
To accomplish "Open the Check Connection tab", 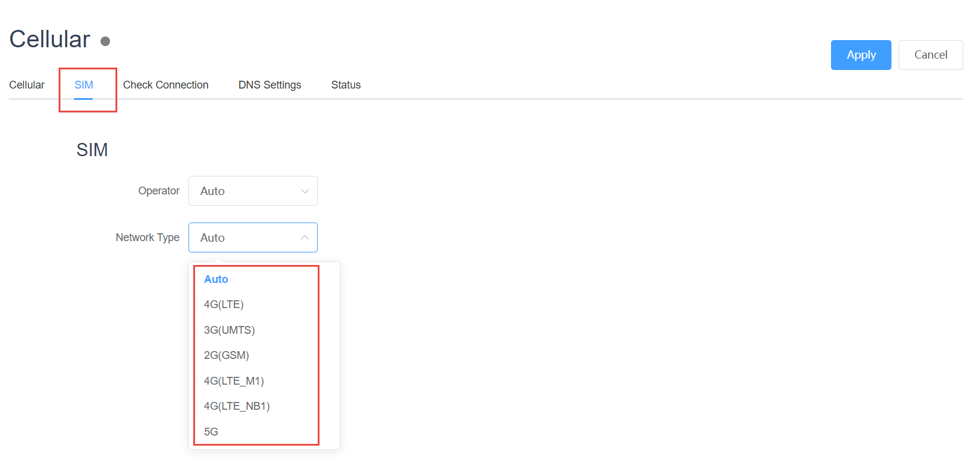I will click(x=166, y=85).
